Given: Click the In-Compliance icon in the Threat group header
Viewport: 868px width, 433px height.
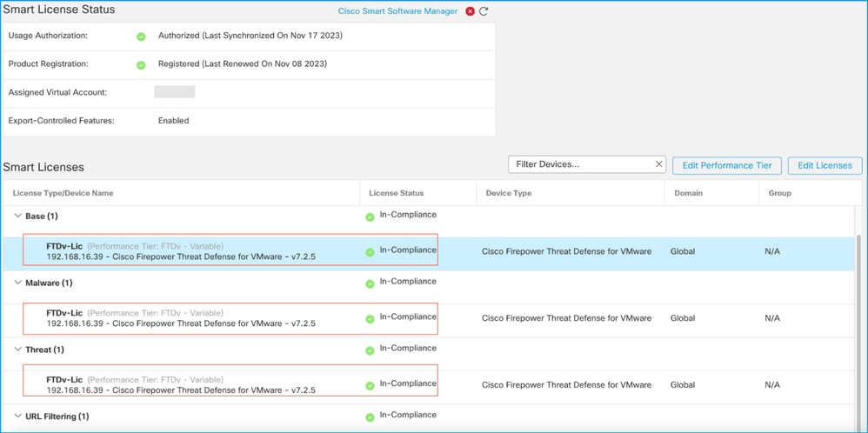Looking at the screenshot, I should tap(370, 350).
